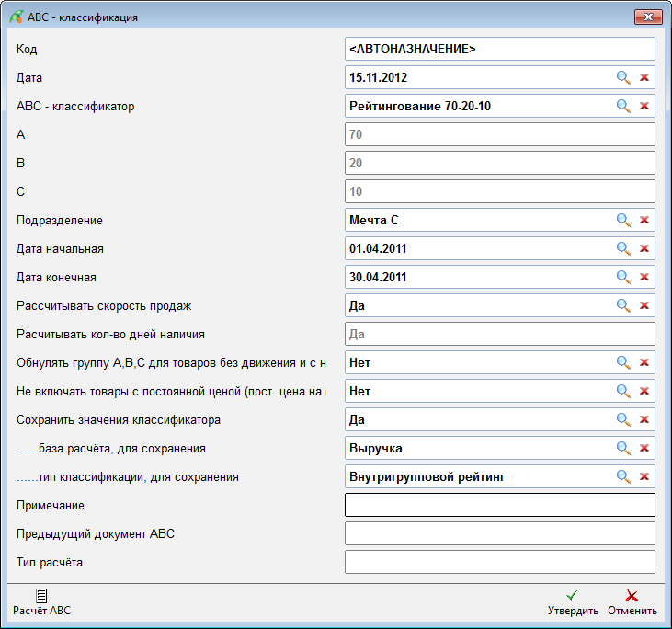Viewport: 672px width, 629px height.
Task: Clear the Подразделение value Мечта С
Action: 644,221
